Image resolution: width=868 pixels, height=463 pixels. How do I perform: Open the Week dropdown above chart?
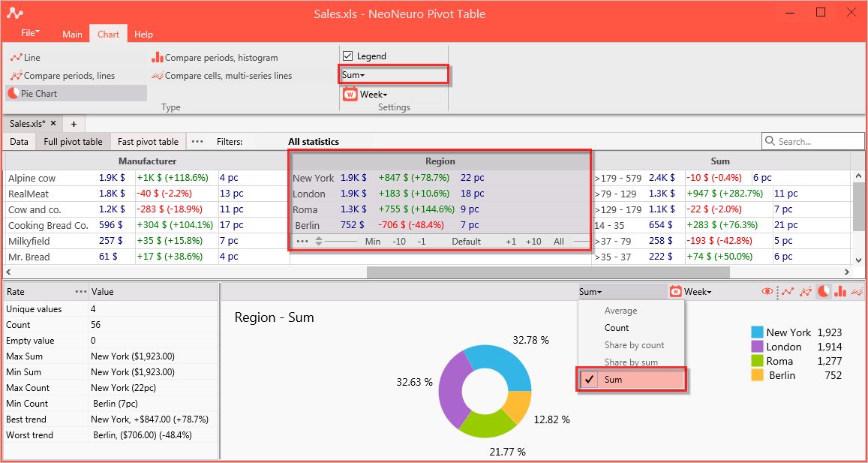(698, 291)
